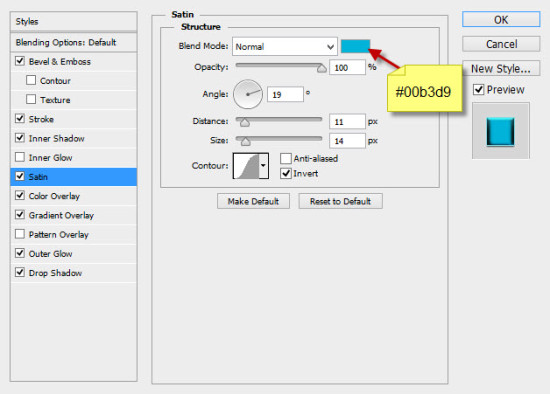Screen dimensions: 550x394
Task: Toggle the Outer Glow checkbox
Action: pyautogui.click(x=20, y=253)
